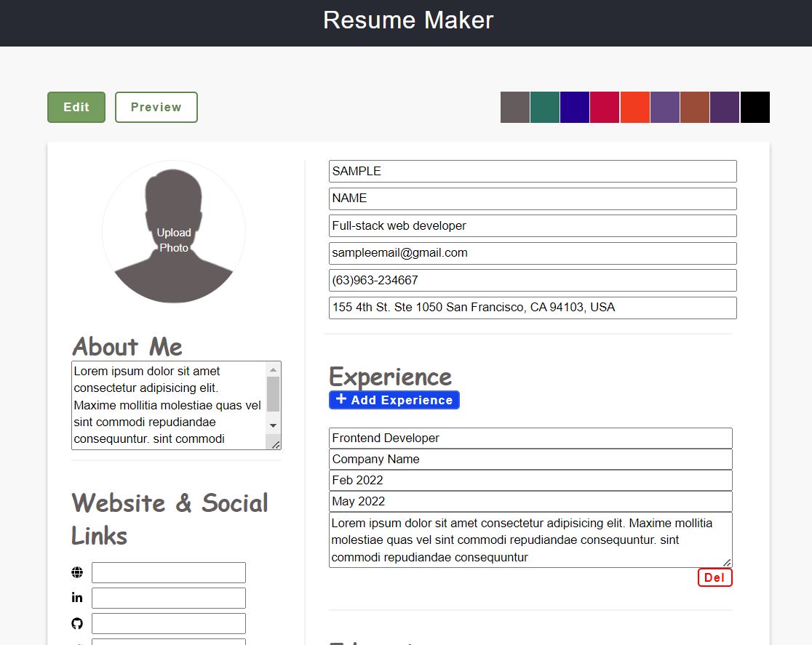
Task: Click the website globe icon
Action: pyautogui.click(x=76, y=572)
